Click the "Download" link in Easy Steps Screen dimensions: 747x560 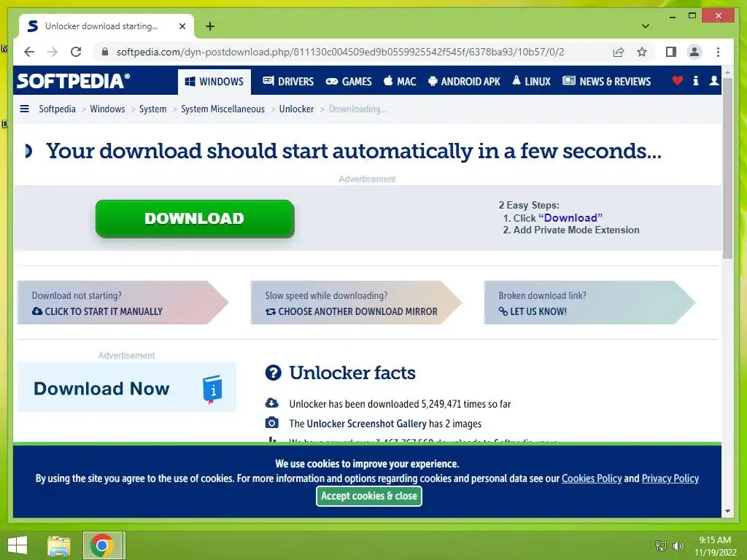[570, 217]
